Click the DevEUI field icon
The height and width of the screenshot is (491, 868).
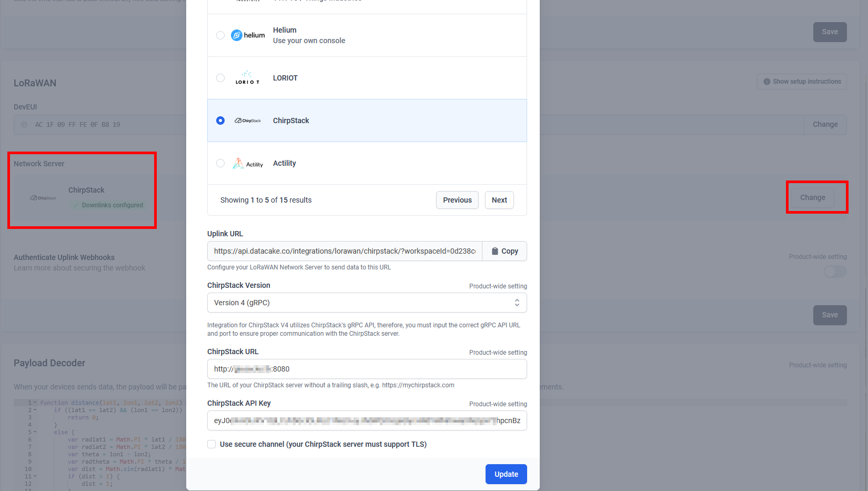[x=24, y=125]
